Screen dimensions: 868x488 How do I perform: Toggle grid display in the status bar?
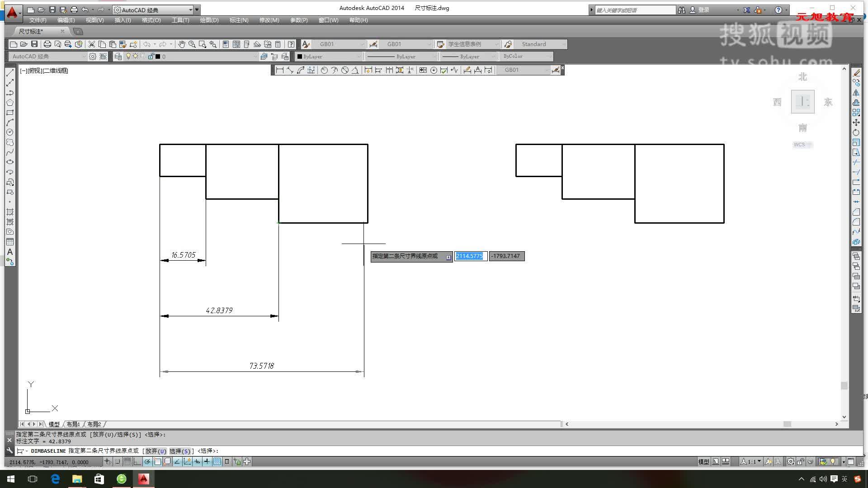coord(127,461)
